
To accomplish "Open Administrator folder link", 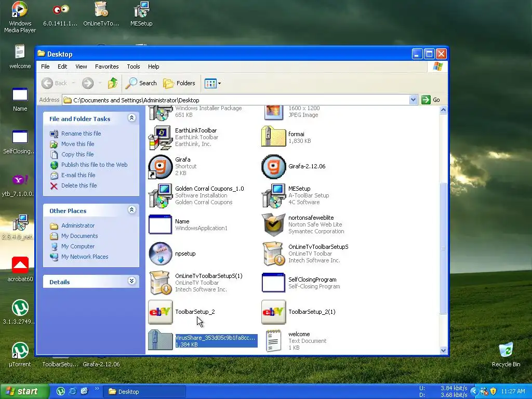I will tap(78, 225).
